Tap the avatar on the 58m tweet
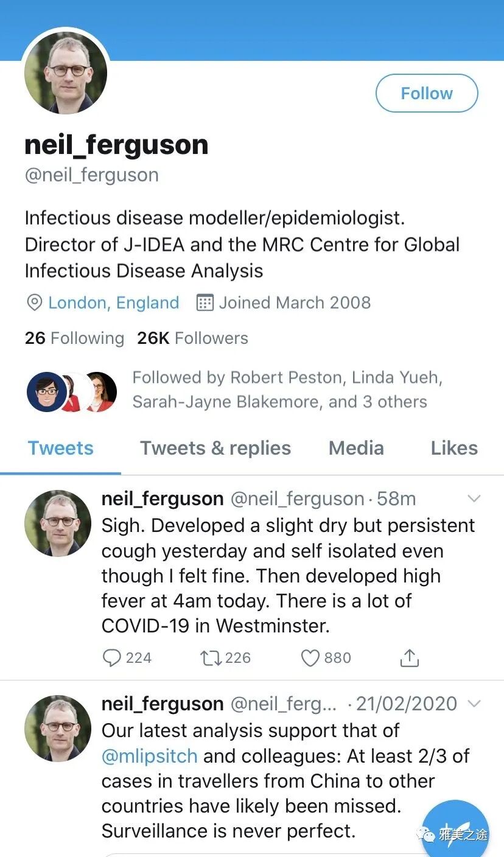This screenshot has height=857, width=504. point(58,523)
